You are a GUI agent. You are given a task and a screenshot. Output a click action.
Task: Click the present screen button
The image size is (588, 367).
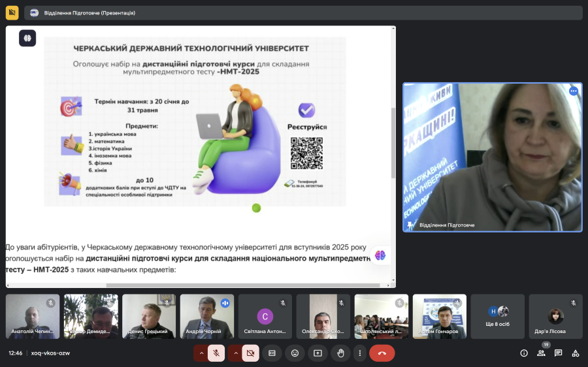(318, 353)
